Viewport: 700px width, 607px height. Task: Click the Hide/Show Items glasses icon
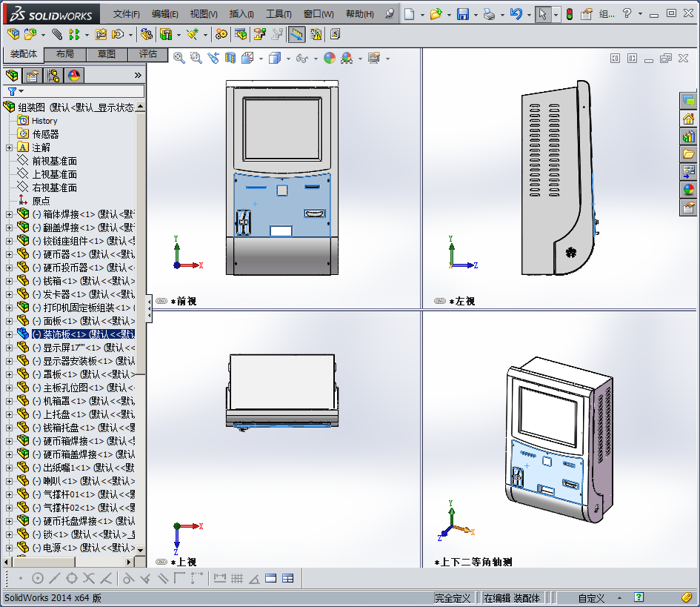[302, 58]
